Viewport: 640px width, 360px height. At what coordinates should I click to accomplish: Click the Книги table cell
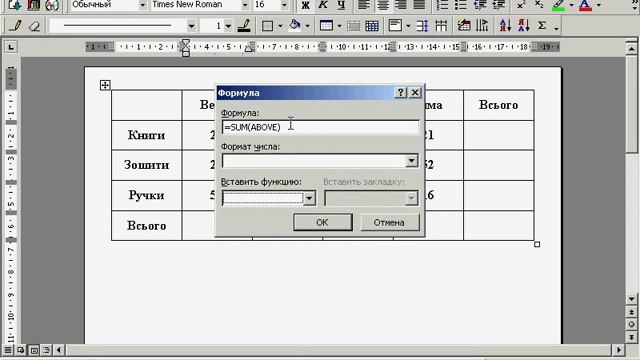click(147, 135)
